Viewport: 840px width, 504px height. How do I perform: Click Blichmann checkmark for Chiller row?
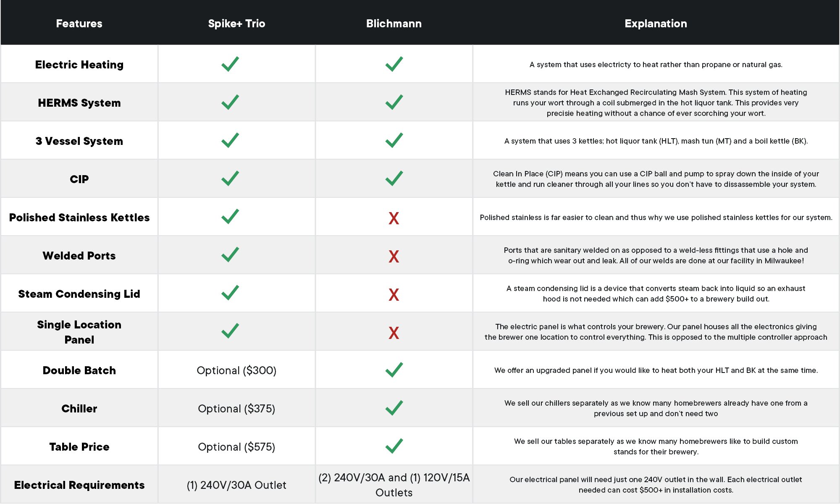pyautogui.click(x=394, y=408)
